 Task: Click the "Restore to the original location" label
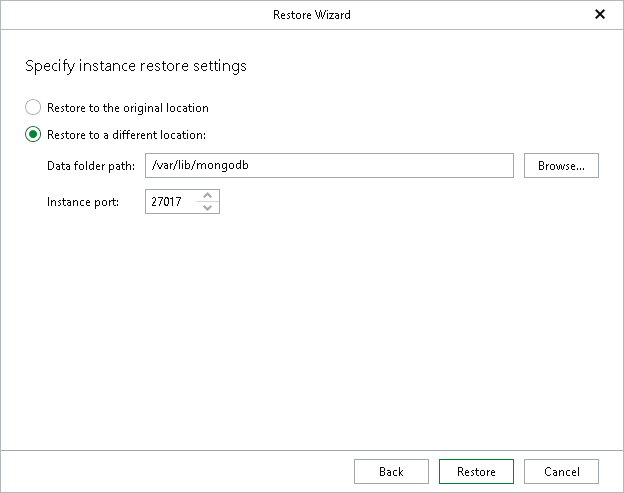(x=128, y=107)
